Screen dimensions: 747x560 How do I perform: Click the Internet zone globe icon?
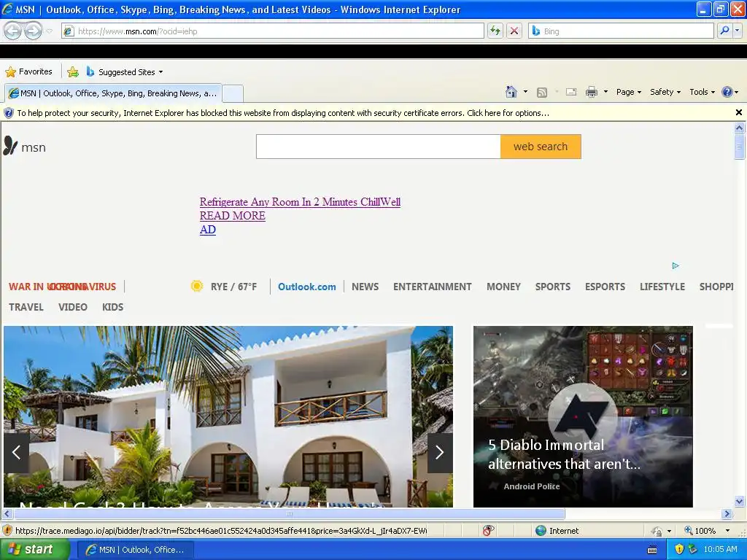[x=541, y=531]
